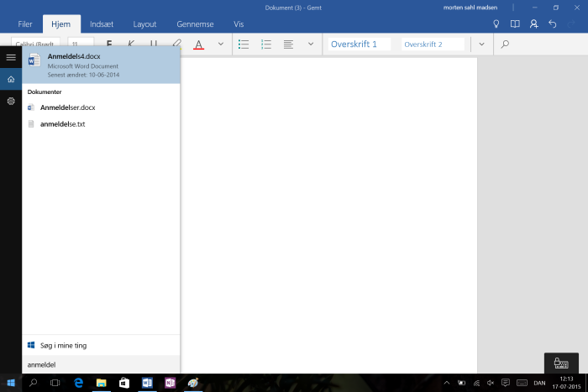588x392 pixels.
Task: Focus the search box containing anmeldel
Action: point(101,364)
